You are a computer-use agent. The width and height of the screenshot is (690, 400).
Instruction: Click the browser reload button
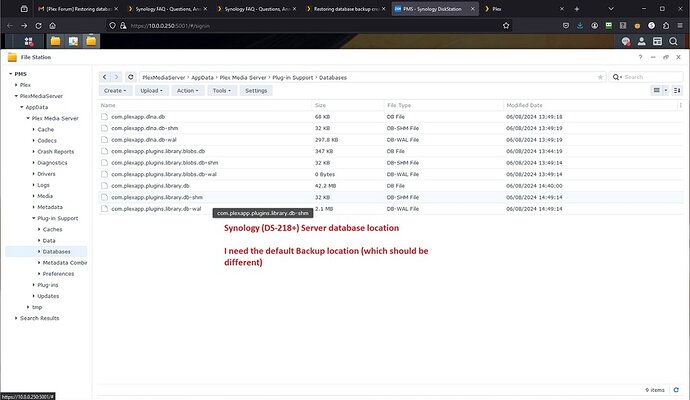(x=38, y=26)
